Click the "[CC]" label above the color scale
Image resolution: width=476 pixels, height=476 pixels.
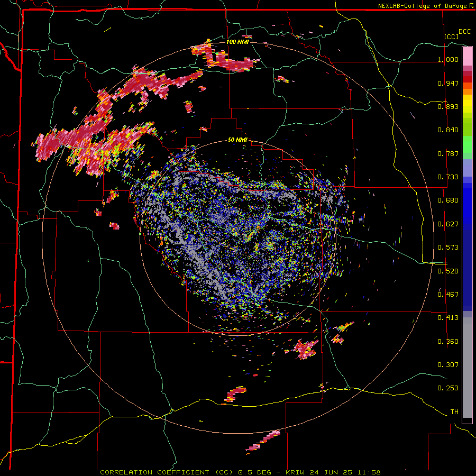(x=451, y=36)
